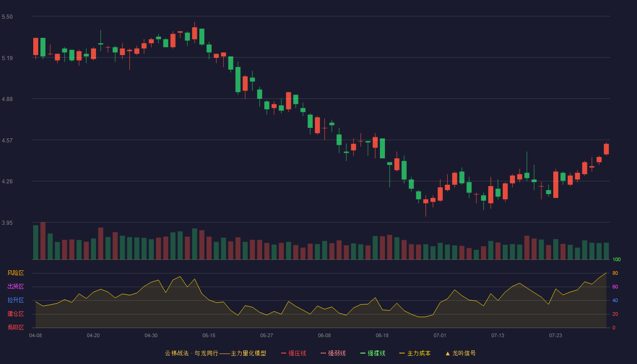Toggle the 龙吟信号 legend entry

(x=460, y=353)
